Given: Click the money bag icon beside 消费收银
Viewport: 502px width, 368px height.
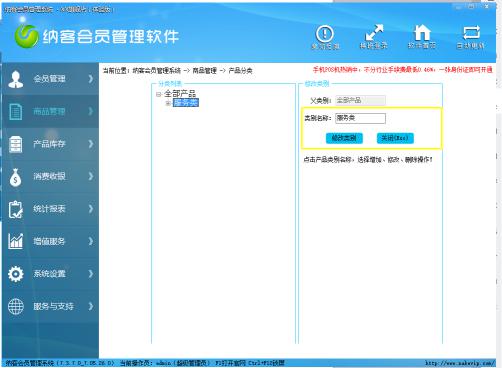Looking at the screenshot, I should click(15, 177).
